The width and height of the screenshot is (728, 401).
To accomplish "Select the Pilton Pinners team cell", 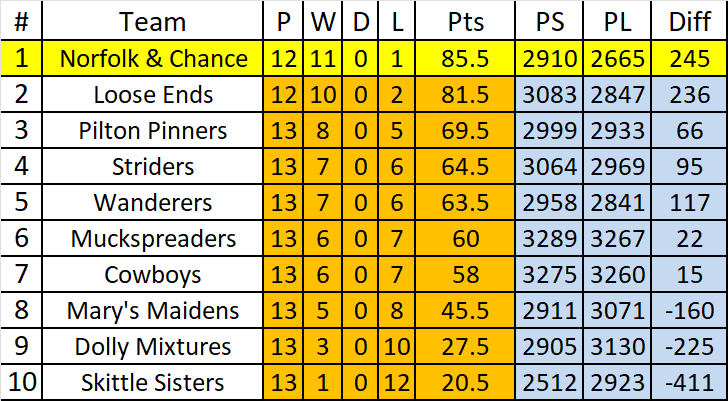I will click(153, 131).
